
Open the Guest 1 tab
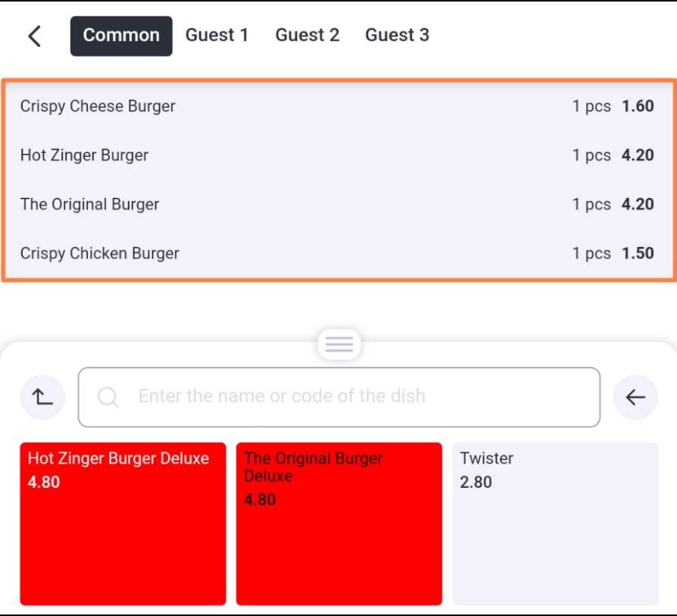217,35
